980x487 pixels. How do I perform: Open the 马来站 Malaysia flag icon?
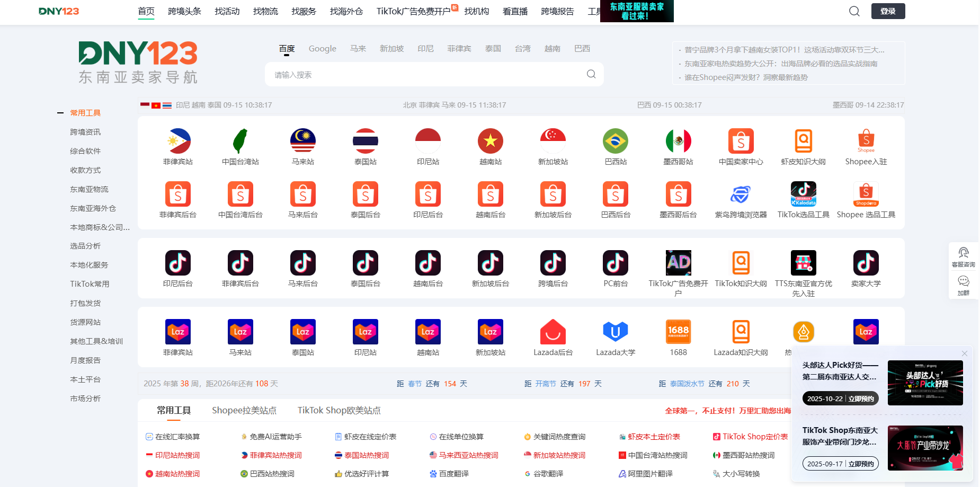click(x=303, y=141)
